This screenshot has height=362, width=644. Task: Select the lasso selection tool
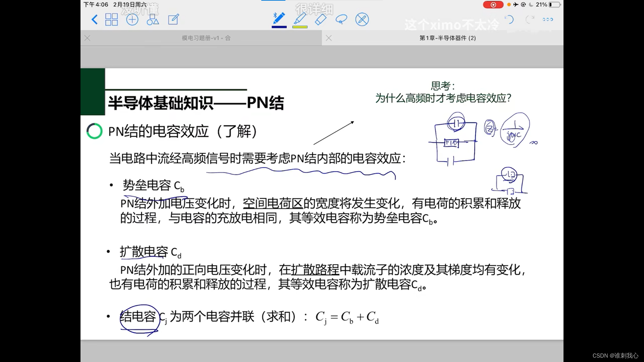pos(341,19)
